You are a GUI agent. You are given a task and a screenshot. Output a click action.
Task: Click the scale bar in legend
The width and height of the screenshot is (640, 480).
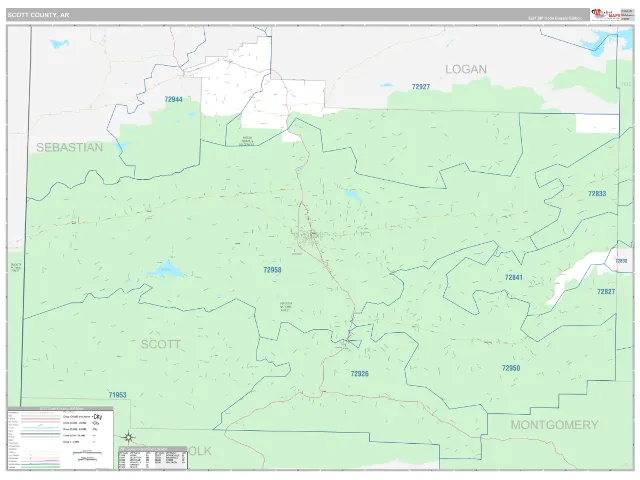click(x=87, y=455)
